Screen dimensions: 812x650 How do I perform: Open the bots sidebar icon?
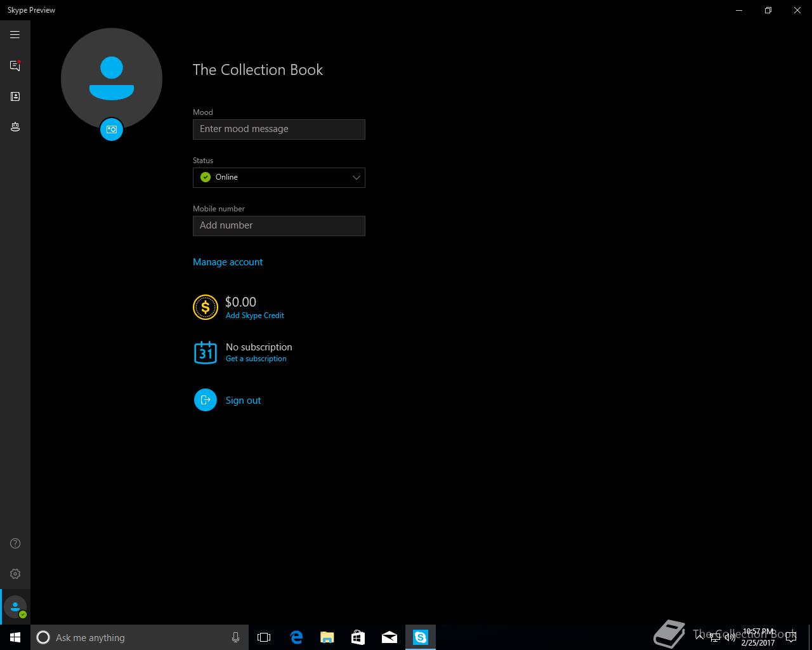[15, 127]
